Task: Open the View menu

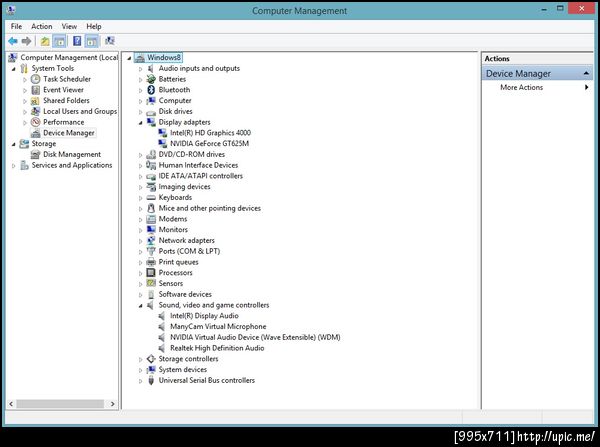Action: click(69, 26)
